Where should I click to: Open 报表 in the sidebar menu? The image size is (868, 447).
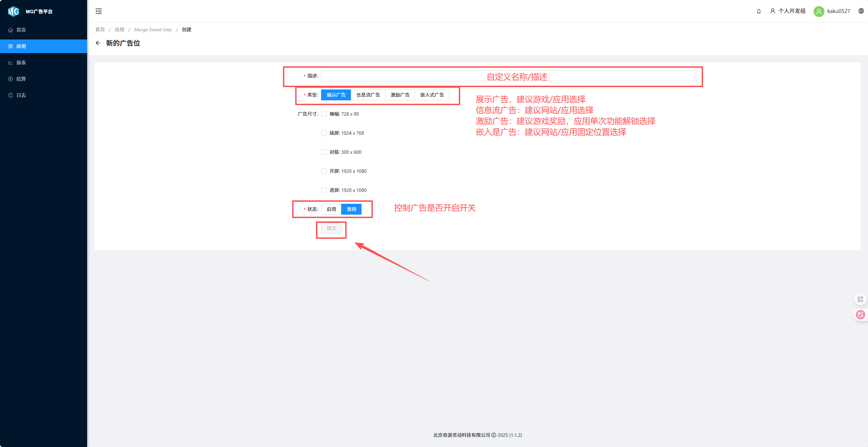pyautogui.click(x=21, y=63)
